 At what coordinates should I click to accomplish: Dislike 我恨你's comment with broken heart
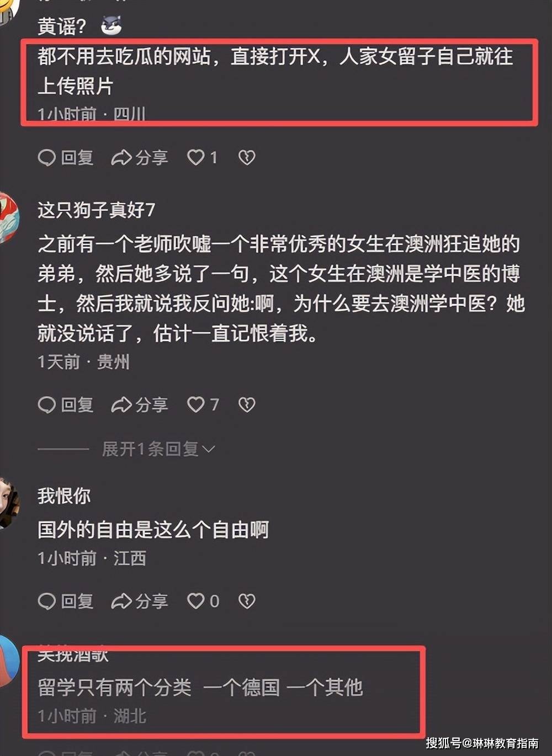(x=247, y=601)
